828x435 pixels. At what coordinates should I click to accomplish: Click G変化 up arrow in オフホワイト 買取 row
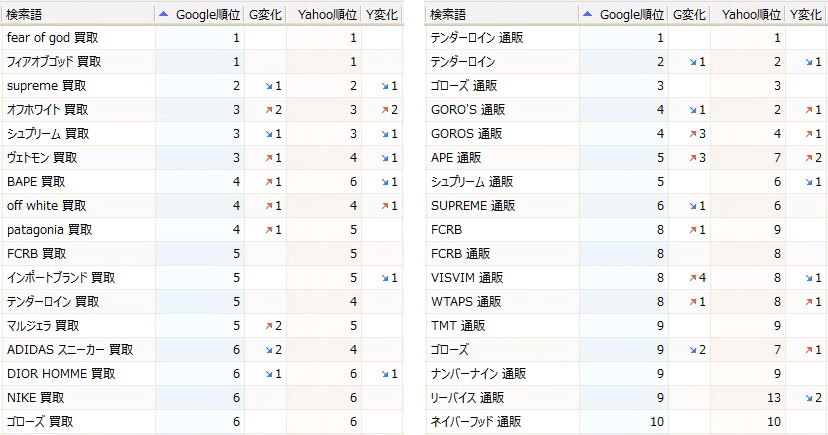click(x=254, y=110)
